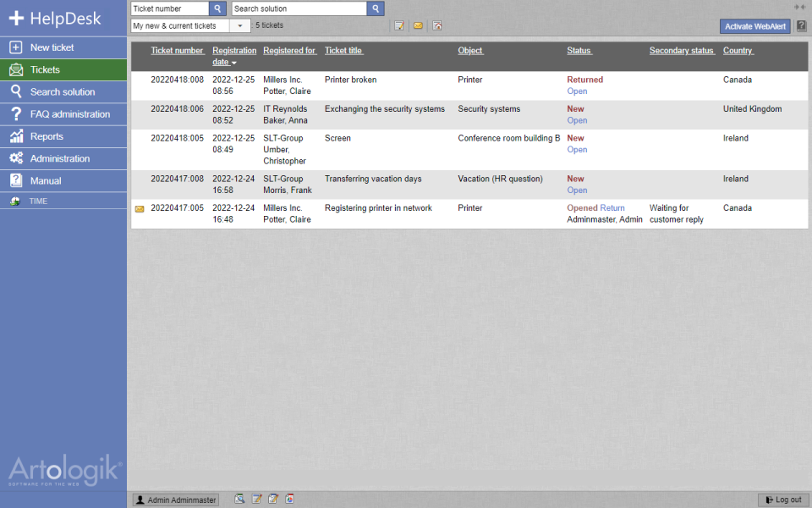Image resolution: width=812 pixels, height=508 pixels.
Task: Click the first edit-pencil icon in the bottom toolbar
Action: [257, 499]
